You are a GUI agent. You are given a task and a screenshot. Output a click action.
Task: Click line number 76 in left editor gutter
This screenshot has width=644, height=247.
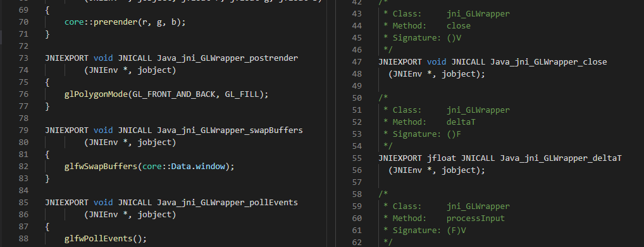(23, 94)
